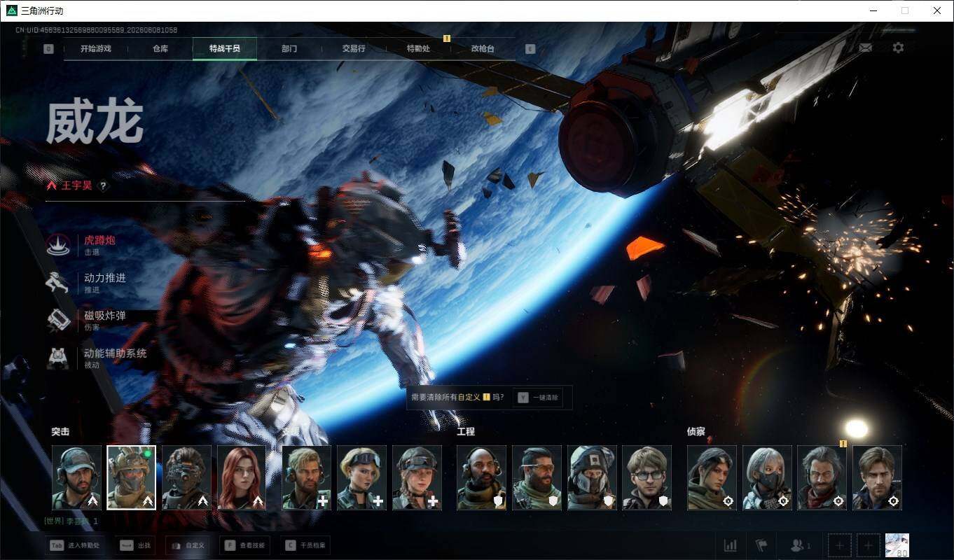Image resolution: width=954 pixels, height=560 pixels.
Task: Select bald bearded engineer operator with headset
Action: point(481,477)
